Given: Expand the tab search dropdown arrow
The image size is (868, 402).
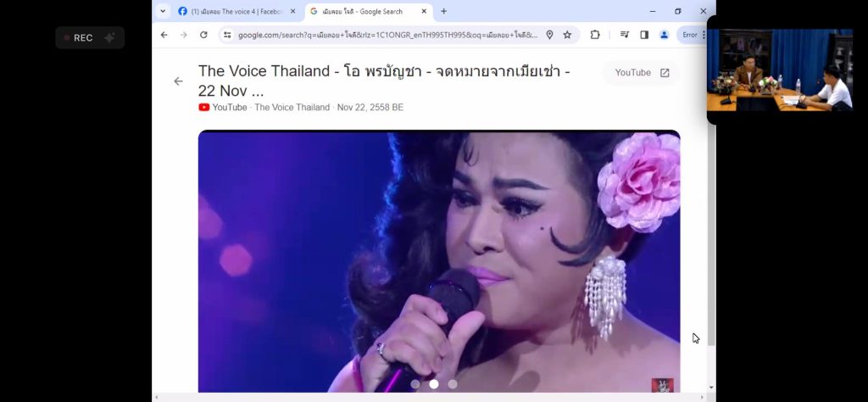Looking at the screenshot, I should point(163,11).
